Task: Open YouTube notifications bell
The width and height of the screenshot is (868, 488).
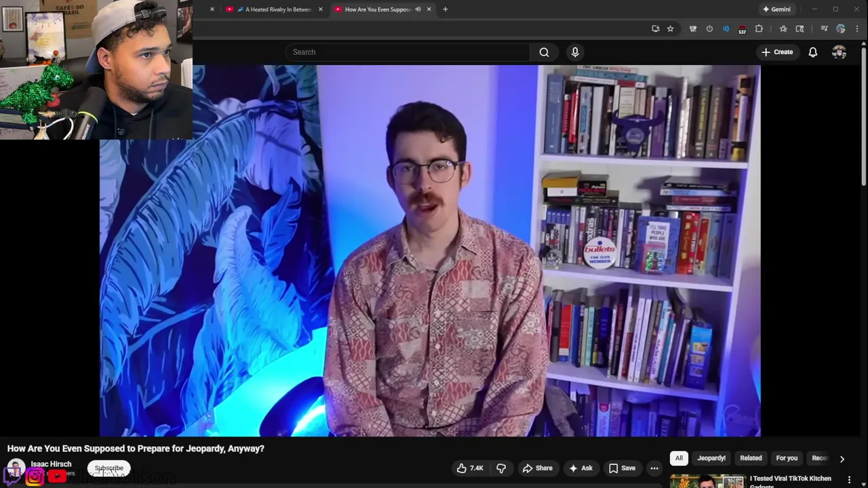Action: tap(812, 52)
